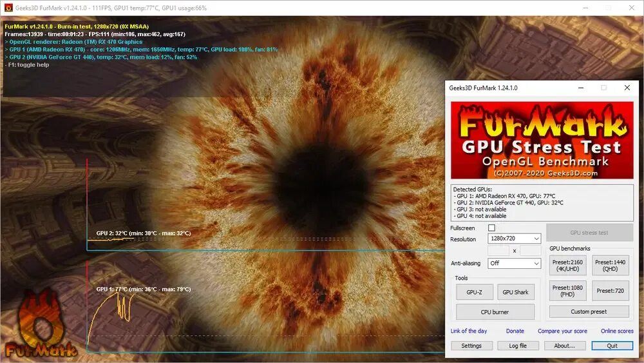Enable the Fullscreen checkbox
The image size is (644, 363).
tap(491, 228)
